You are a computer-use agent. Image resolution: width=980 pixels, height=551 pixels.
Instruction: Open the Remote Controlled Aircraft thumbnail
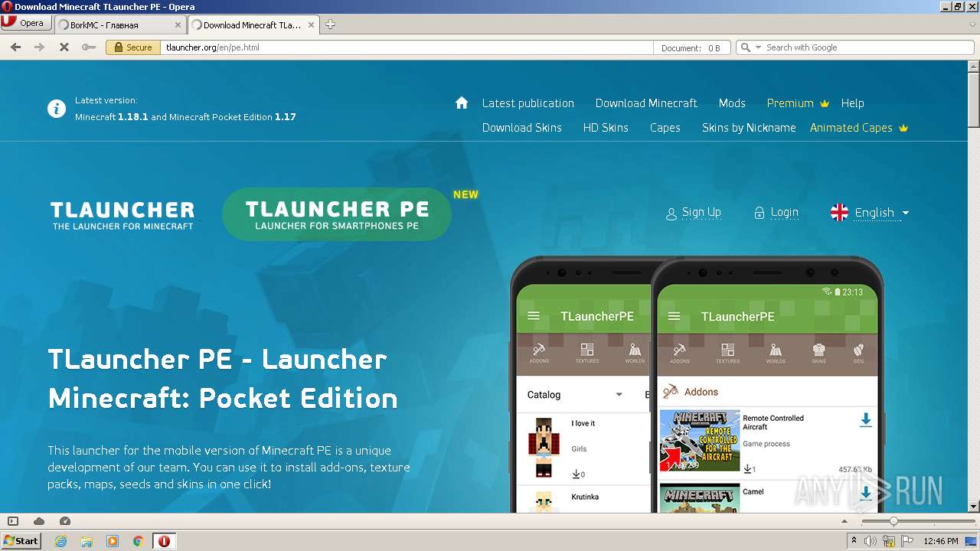[700, 441]
